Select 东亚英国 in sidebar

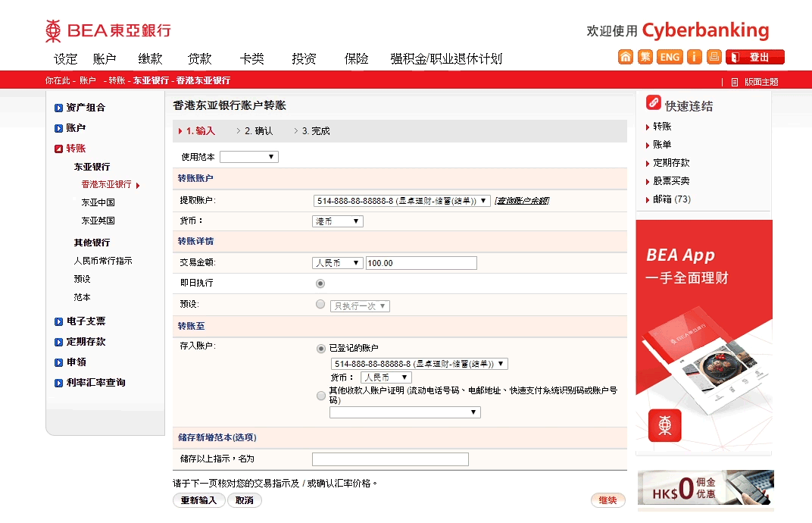pos(98,221)
